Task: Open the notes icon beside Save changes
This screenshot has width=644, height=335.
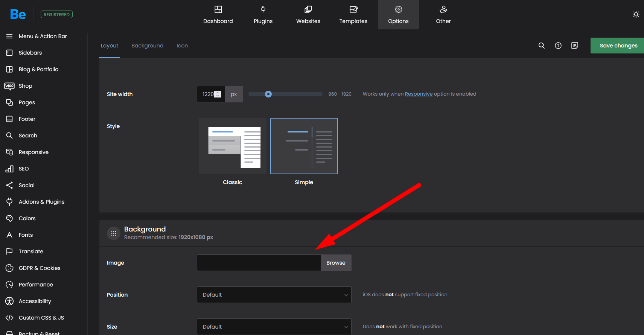Action: 575,46
